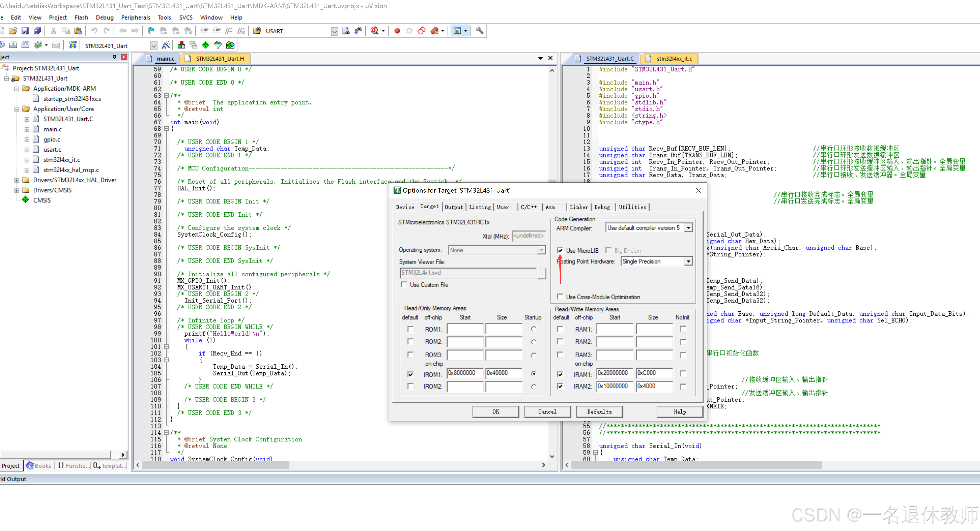
Task: Click the Manage Run-Time Environment green diamond icon
Action: click(x=205, y=45)
